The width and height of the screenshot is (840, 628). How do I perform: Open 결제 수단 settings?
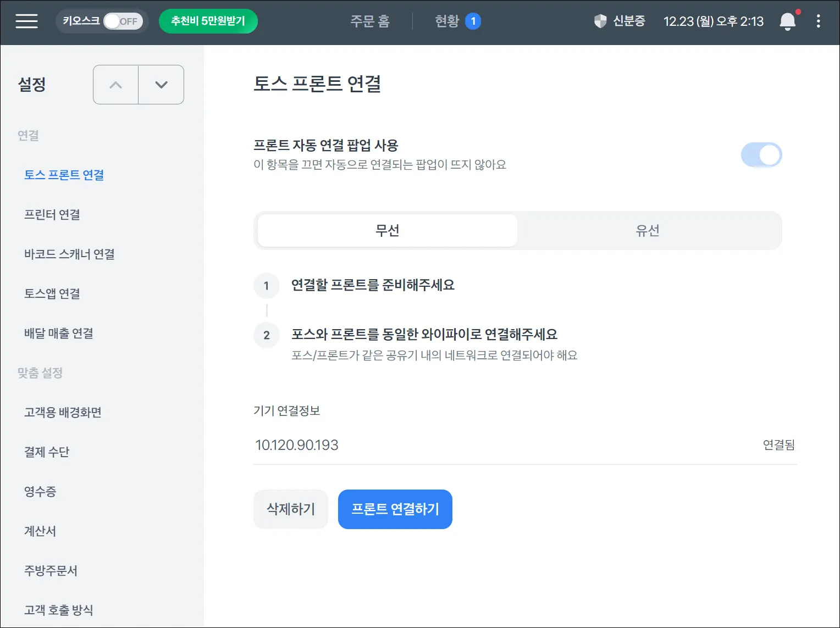(x=47, y=452)
